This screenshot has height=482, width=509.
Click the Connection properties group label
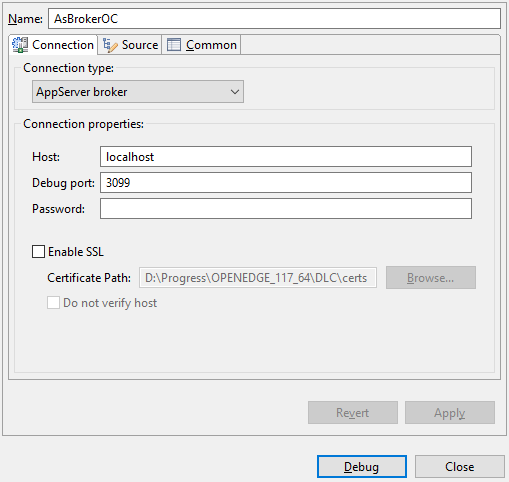click(x=83, y=124)
